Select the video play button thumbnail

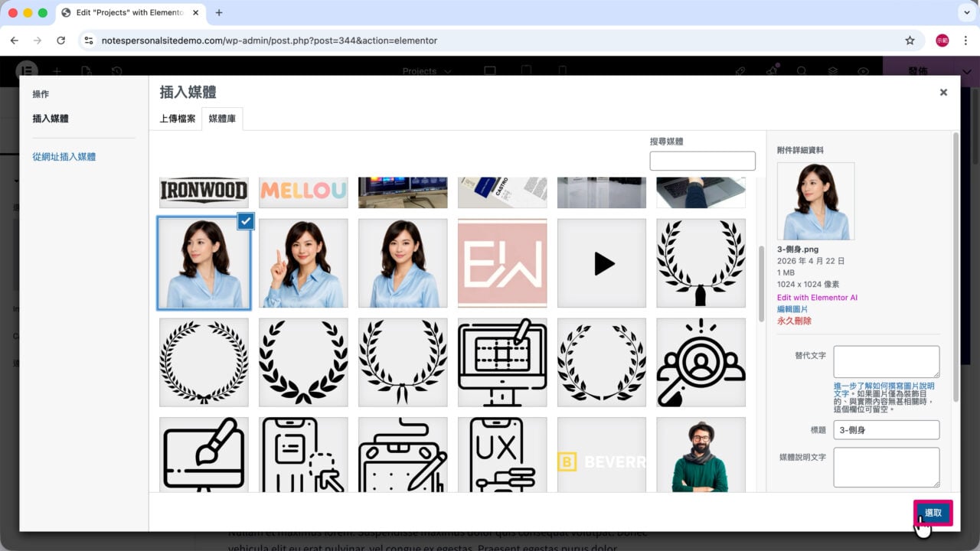[602, 263]
